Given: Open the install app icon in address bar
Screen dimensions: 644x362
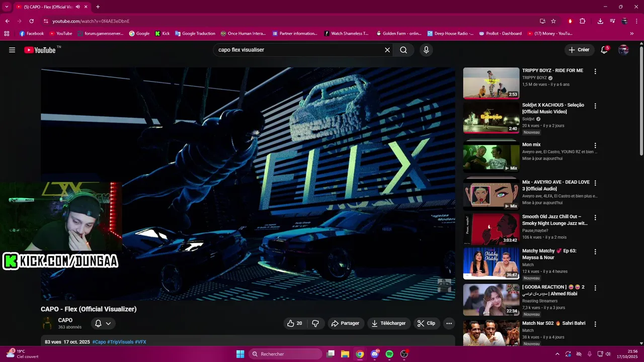Looking at the screenshot, I should click(x=542, y=21).
